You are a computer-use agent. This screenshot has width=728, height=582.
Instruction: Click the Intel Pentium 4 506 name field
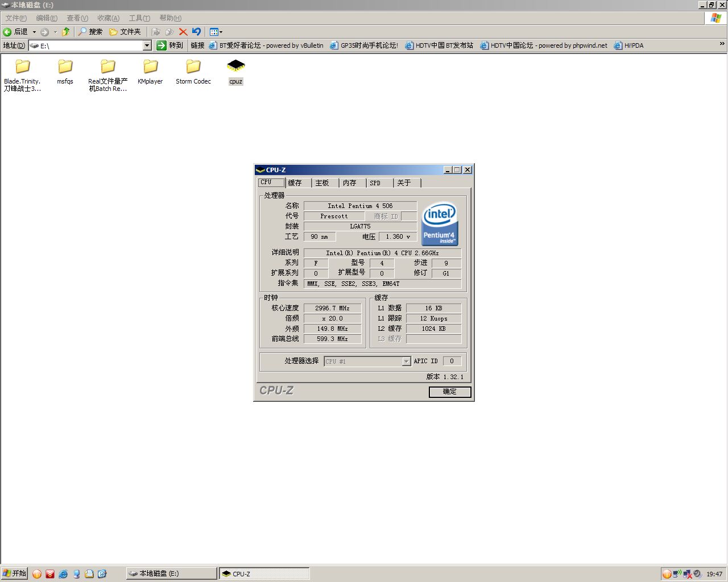[360, 206]
